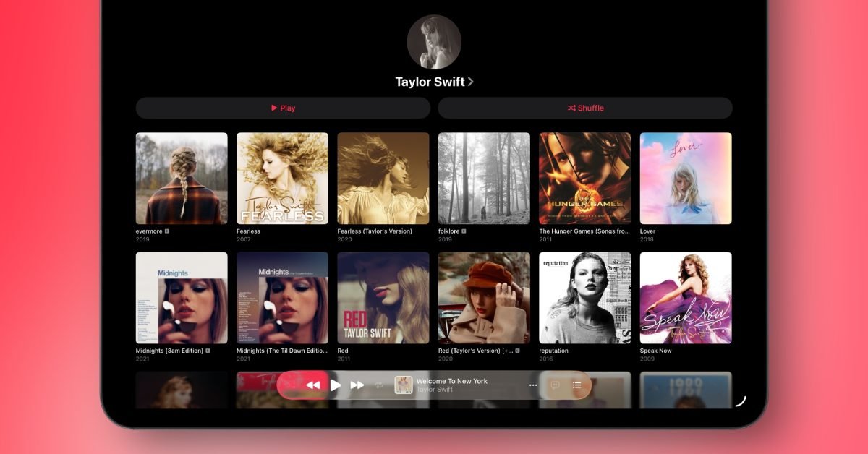
Task: Toggle repeat in the mini player
Action: (x=379, y=385)
